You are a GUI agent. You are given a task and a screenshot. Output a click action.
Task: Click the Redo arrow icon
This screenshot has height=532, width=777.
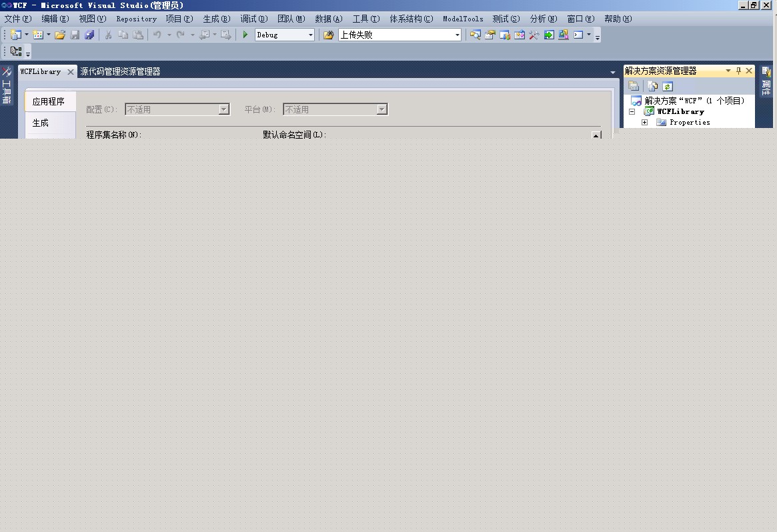coord(180,35)
